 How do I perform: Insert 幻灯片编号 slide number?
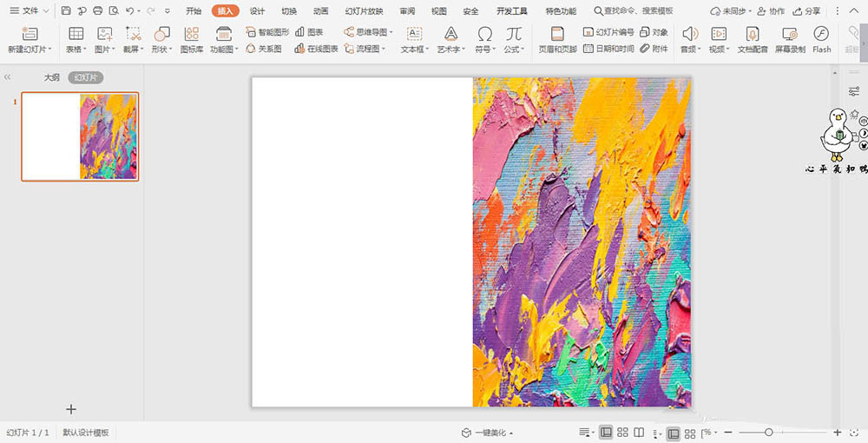(x=608, y=32)
